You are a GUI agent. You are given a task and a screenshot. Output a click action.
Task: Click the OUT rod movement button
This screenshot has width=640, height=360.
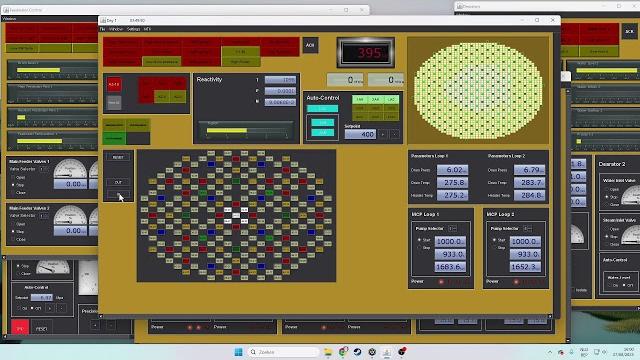pyautogui.click(x=118, y=182)
